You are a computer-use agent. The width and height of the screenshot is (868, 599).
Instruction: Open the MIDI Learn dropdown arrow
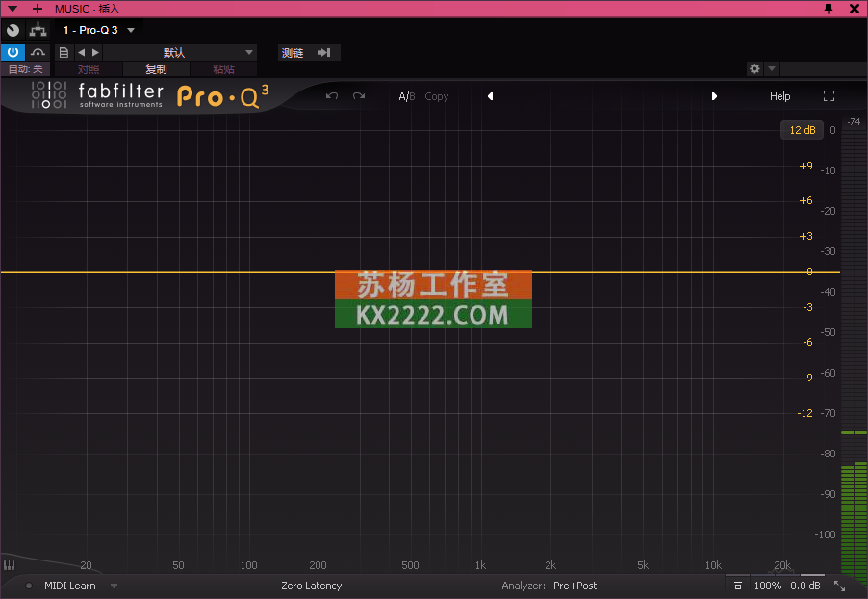click(114, 586)
